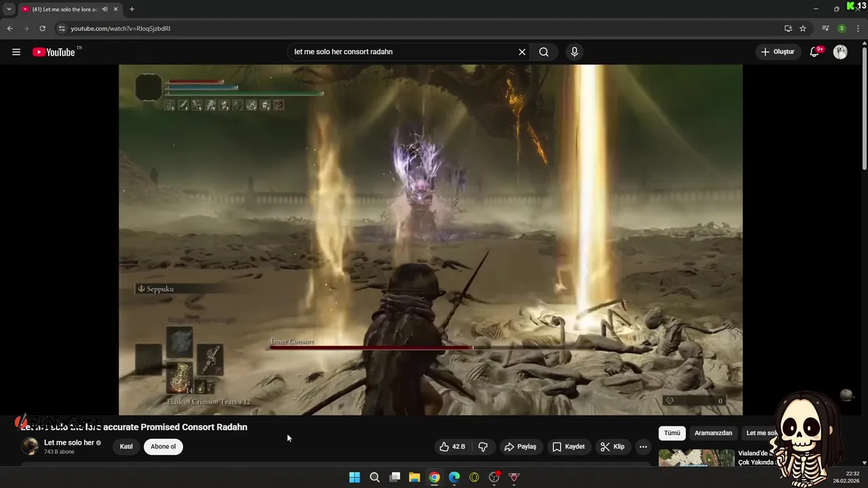Start voice search with the microphone
868x488 pixels.
point(574,52)
